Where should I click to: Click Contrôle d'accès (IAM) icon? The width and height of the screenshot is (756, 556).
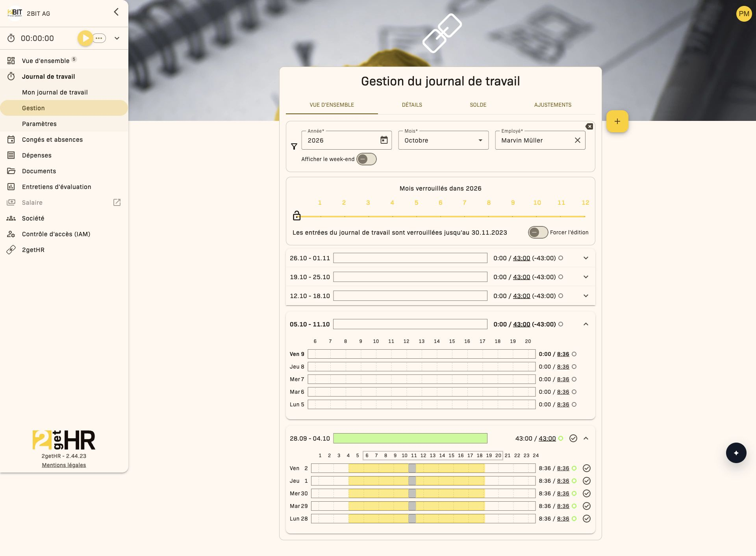click(x=11, y=234)
